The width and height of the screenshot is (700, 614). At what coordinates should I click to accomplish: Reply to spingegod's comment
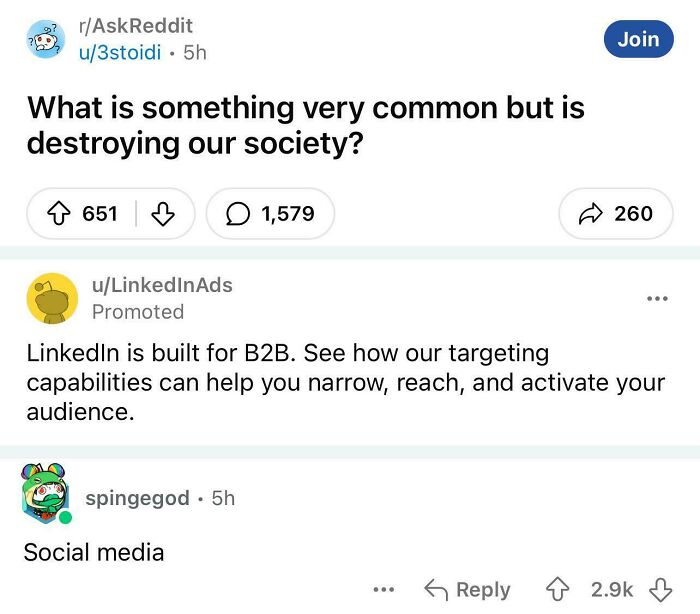coord(467,589)
